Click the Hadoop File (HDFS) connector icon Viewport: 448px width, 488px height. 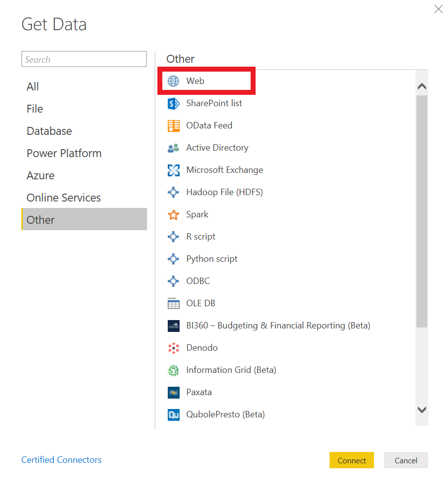(x=173, y=192)
